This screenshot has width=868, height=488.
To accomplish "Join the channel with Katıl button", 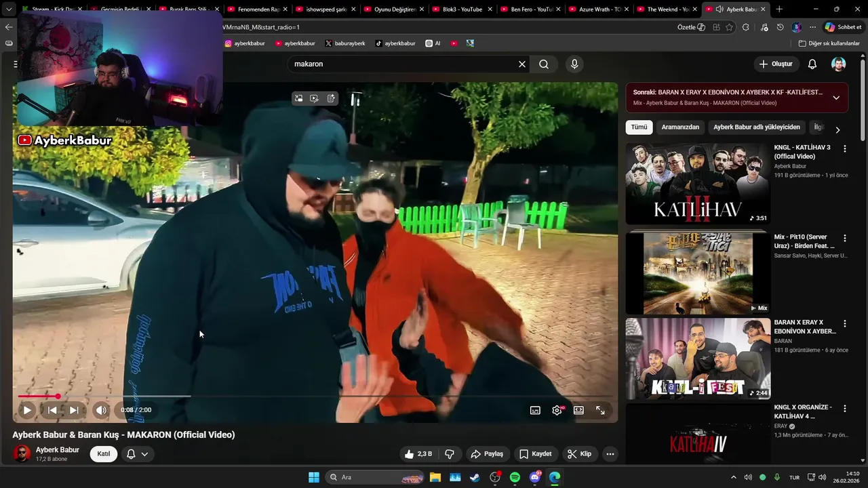I will [x=104, y=454].
